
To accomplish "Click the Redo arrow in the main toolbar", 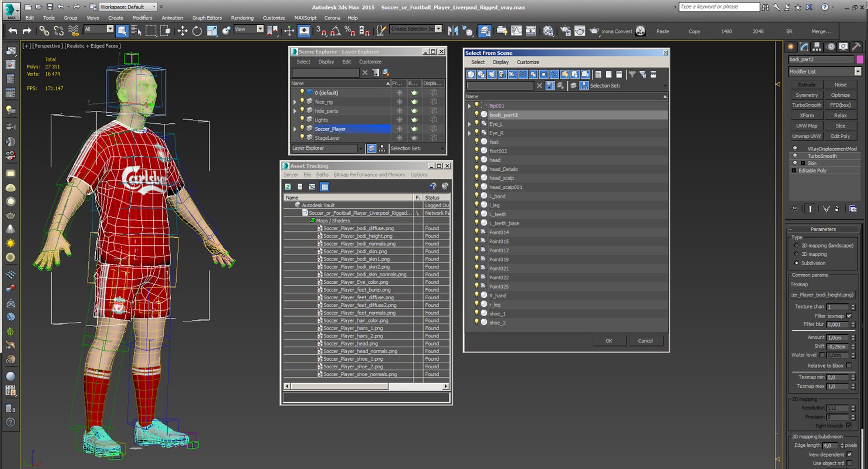I will coord(27,31).
